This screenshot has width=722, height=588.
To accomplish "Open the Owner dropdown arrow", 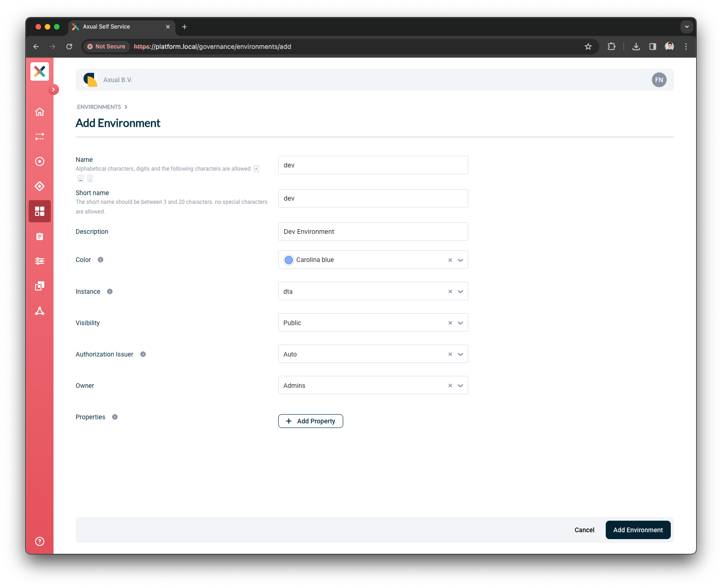I will point(460,386).
